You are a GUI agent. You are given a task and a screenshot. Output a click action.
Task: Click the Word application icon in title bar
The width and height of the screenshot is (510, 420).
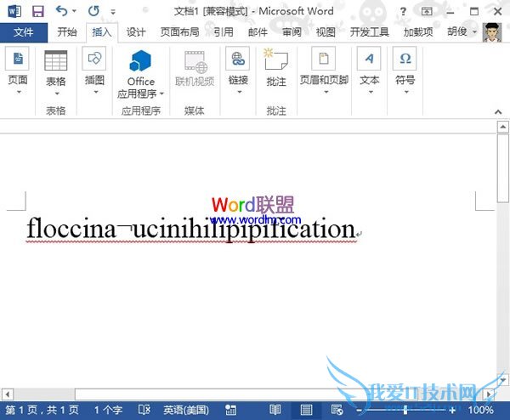[14, 11]
